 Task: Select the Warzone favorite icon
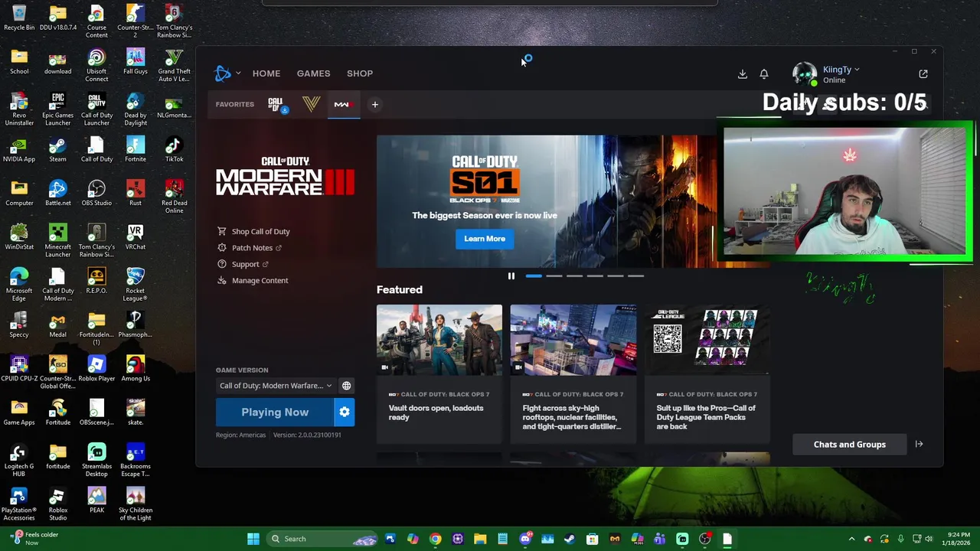click(x=311, y=105)
